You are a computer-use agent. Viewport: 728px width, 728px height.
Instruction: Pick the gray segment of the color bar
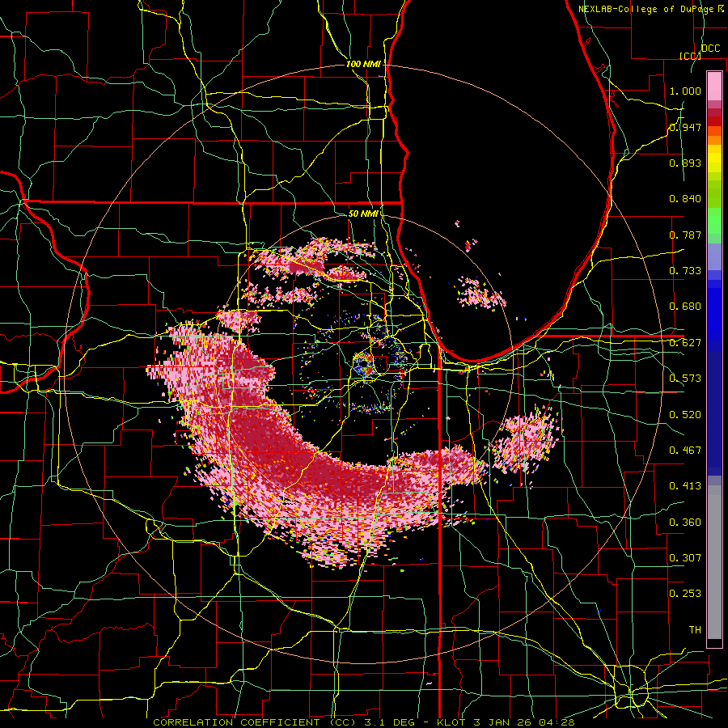[x=714, y=562]
